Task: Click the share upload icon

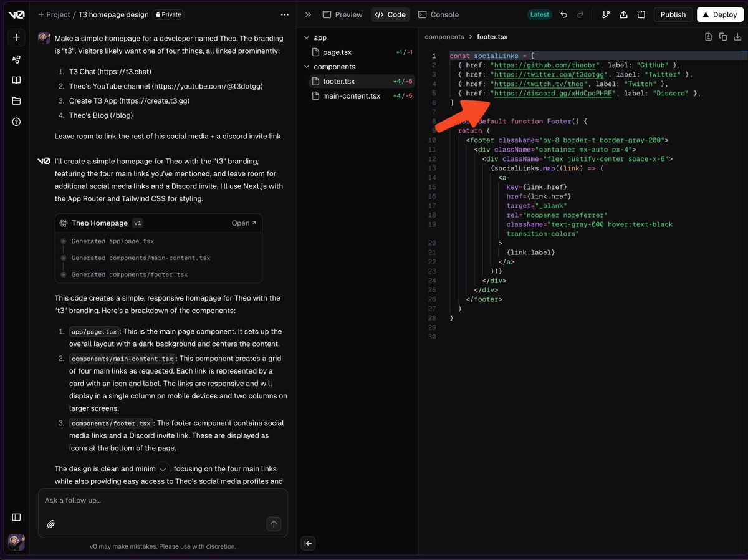Action: pos(623,14)
